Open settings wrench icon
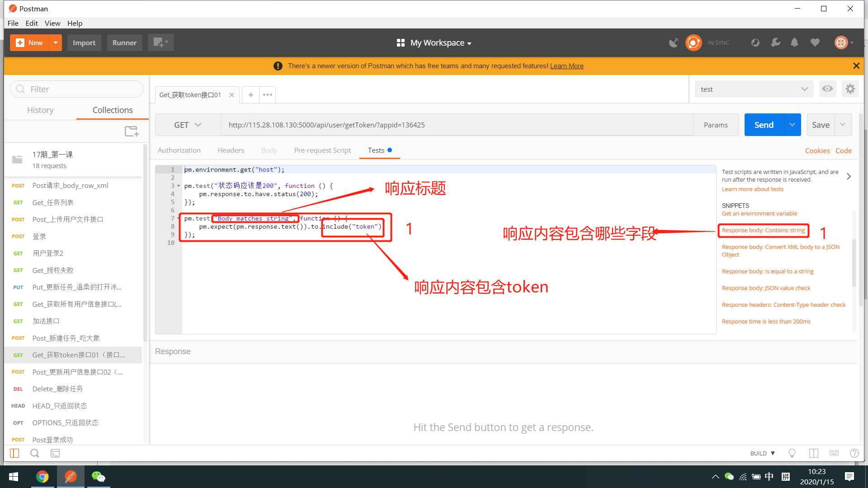Screen dimensions: 868x488 pos(775,42)
